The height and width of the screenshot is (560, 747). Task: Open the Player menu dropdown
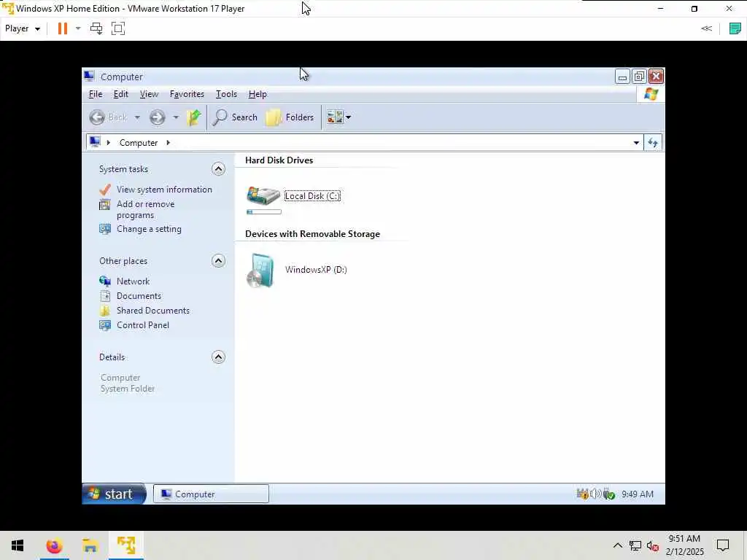(x=23, y=28)
